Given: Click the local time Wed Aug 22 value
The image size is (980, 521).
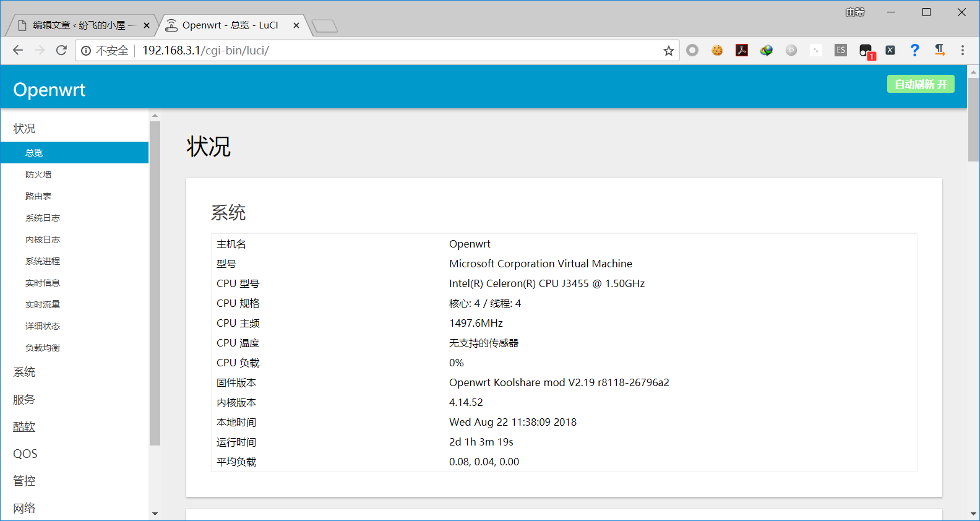Looking at the screenshot, I should click(513, 422).
